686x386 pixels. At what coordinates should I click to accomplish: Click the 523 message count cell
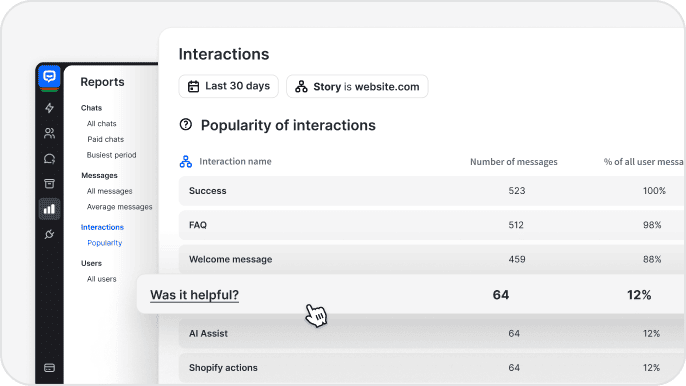pos(517,191)
